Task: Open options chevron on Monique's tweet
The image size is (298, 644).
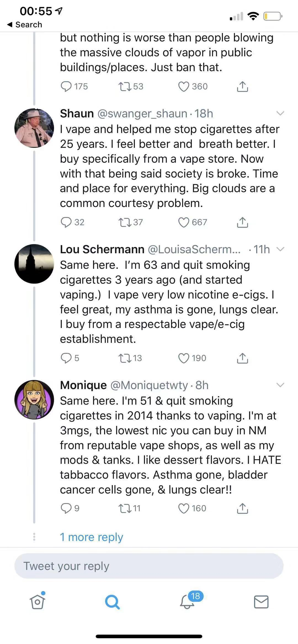Action: click(280, 385)
